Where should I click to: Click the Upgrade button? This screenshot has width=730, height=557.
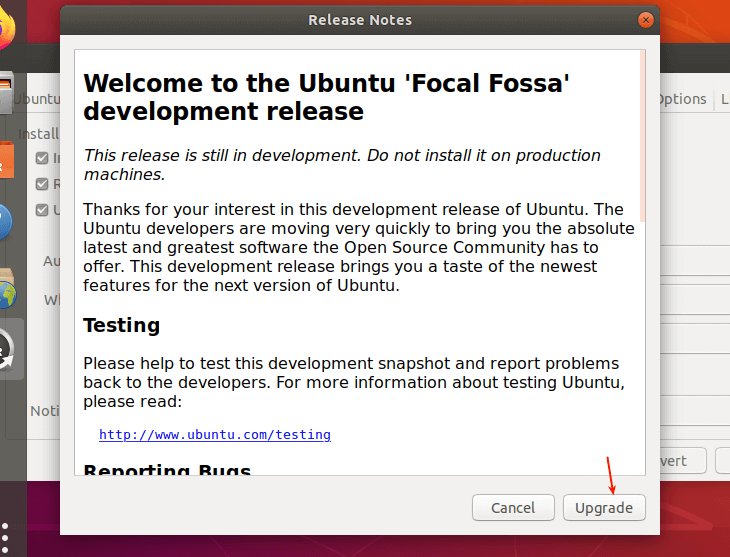click(604, 507)
